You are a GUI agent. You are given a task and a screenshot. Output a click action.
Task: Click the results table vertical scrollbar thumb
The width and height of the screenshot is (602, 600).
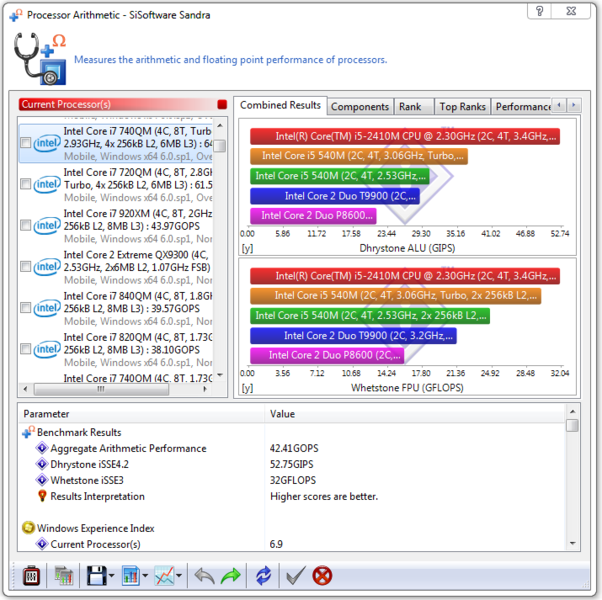tap(572, 425)
